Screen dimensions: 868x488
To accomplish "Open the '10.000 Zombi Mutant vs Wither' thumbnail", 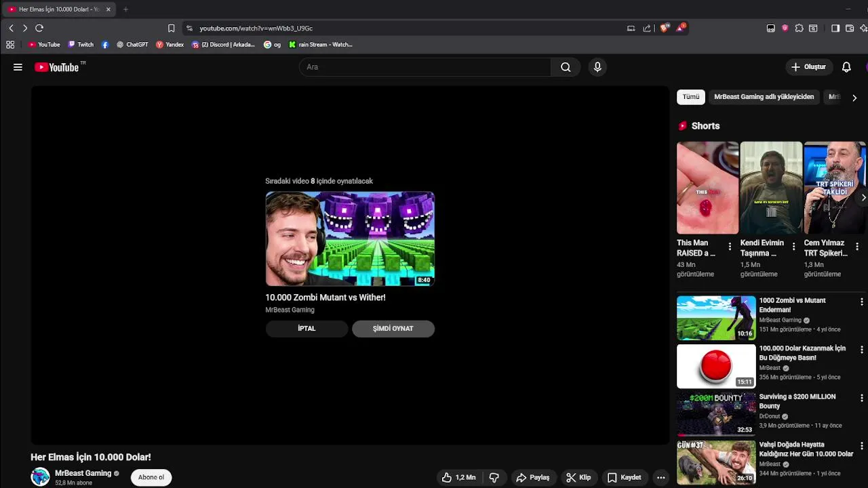I will 350,239.
